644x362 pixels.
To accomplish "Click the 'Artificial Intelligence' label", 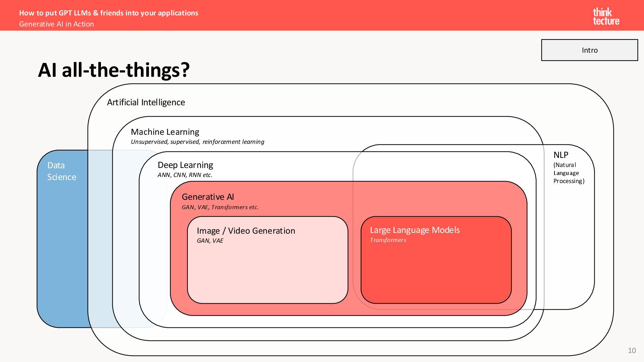I will tap(146, 102).
